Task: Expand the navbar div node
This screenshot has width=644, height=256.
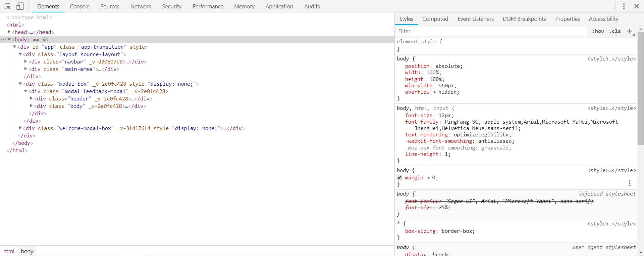Action: [x=26, y=61]
